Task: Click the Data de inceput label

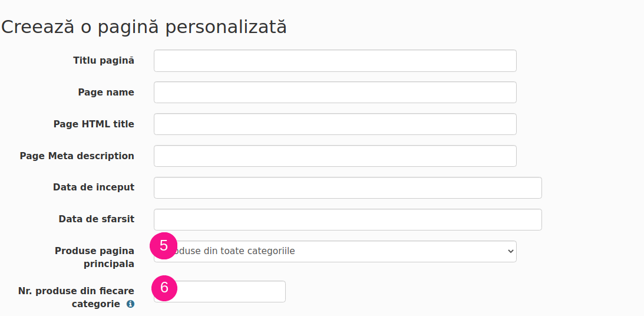Action: (94, 187)
